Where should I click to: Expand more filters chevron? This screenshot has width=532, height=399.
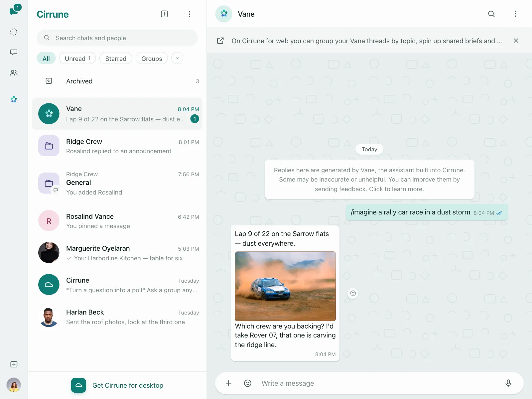pyautogui.click(x=177, y=58)
